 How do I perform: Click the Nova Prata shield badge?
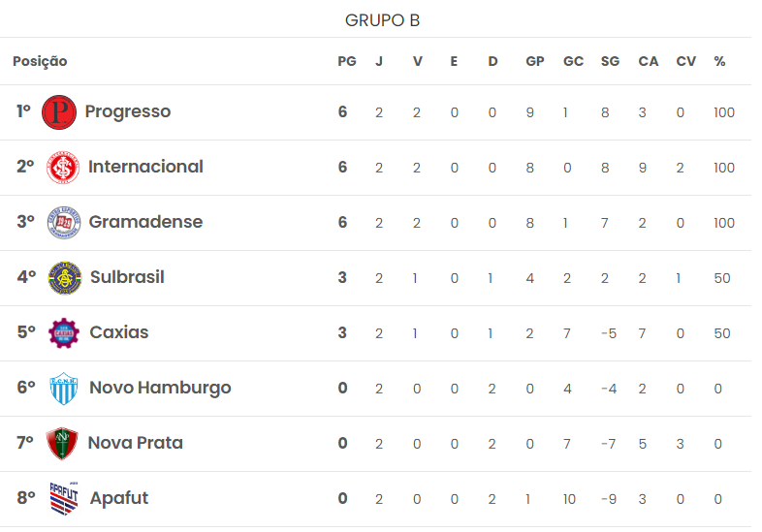62,444
